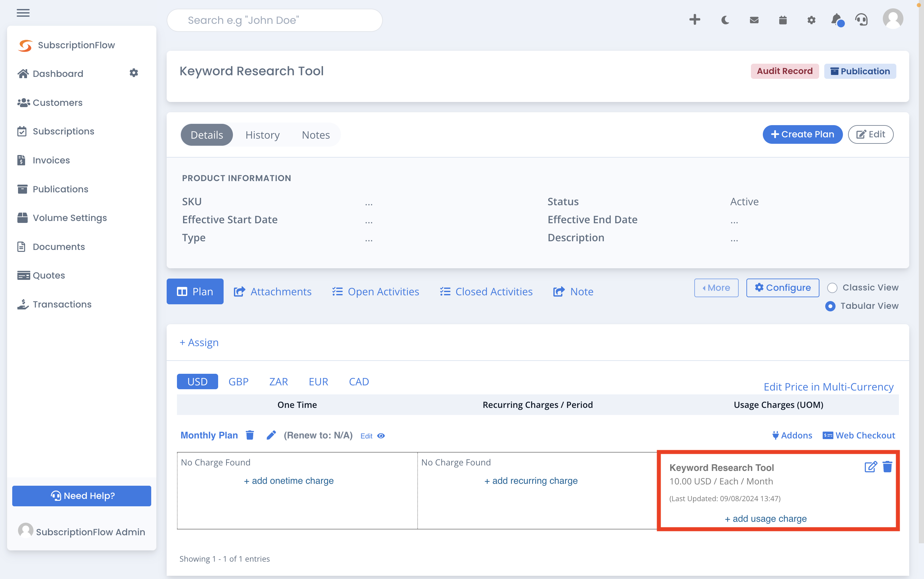Click + add onetime charge
Screen dimensions: 924x579
point(289,481)
